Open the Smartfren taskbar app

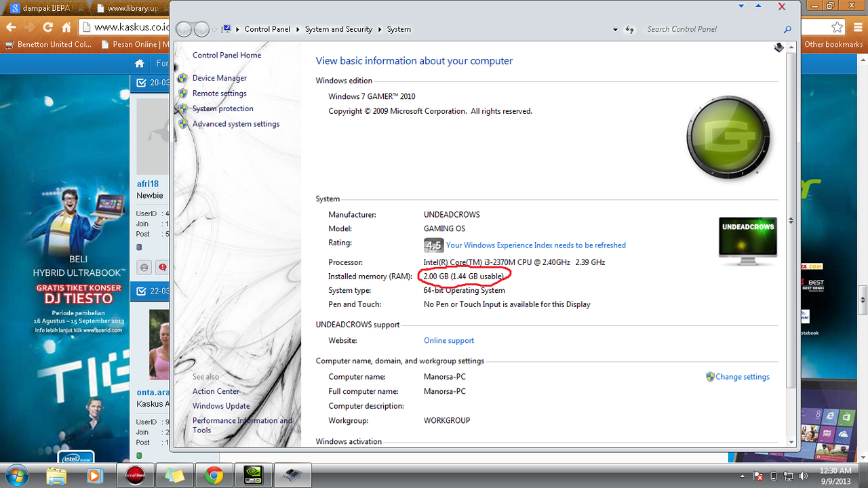[135, 476]
